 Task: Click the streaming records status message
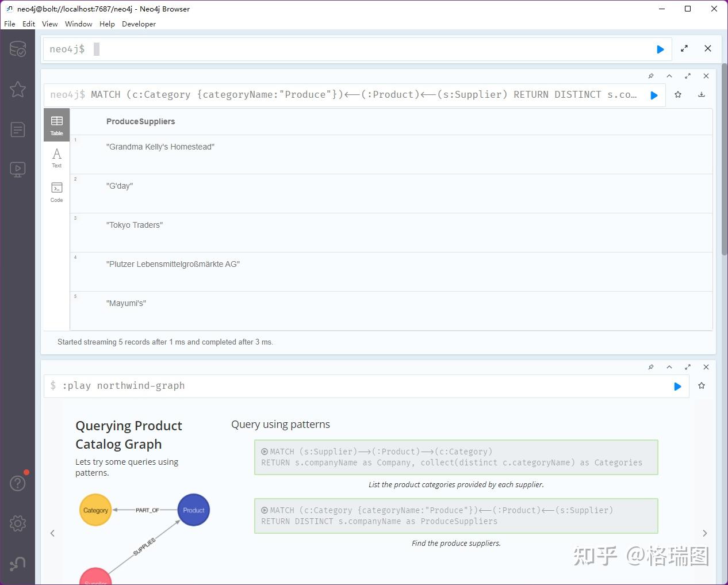click(165, 342)
